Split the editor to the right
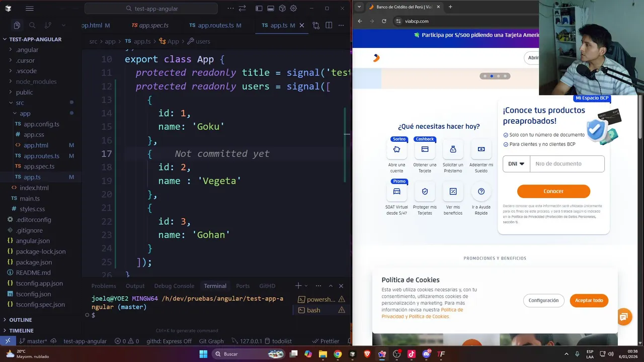This screenshot has height=362, width=644. point(329,25)
